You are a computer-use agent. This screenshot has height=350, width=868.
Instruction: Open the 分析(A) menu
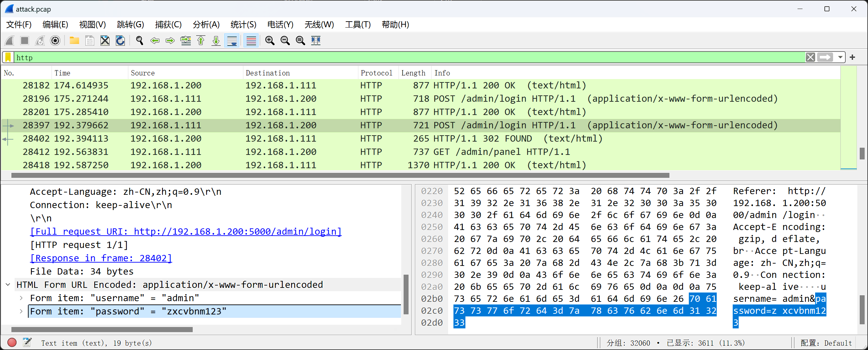pyautogui.click(x=206, y=25)
